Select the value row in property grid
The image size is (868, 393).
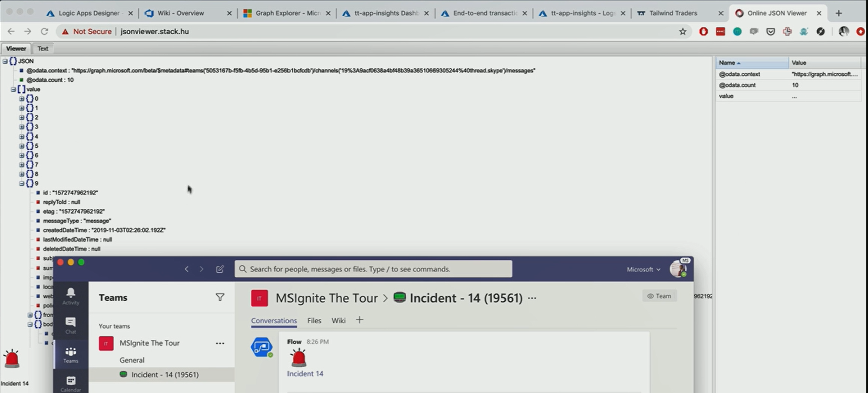pyautogui.click(x=789, y=96)
